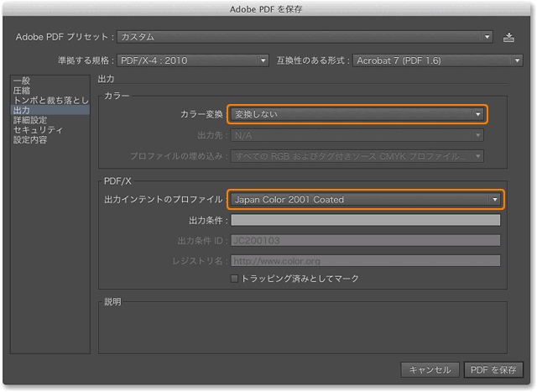Click the save preset icon

coord(508,37)
